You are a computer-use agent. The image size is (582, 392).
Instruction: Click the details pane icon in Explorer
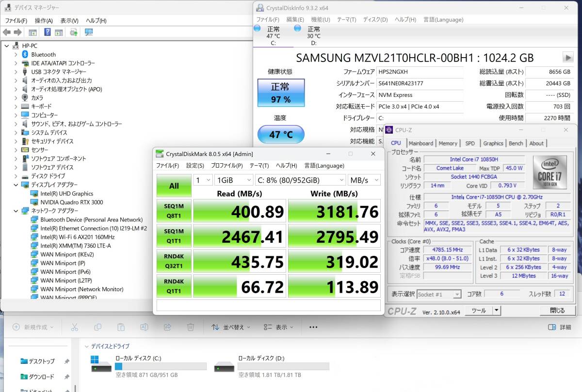point(552,327)
